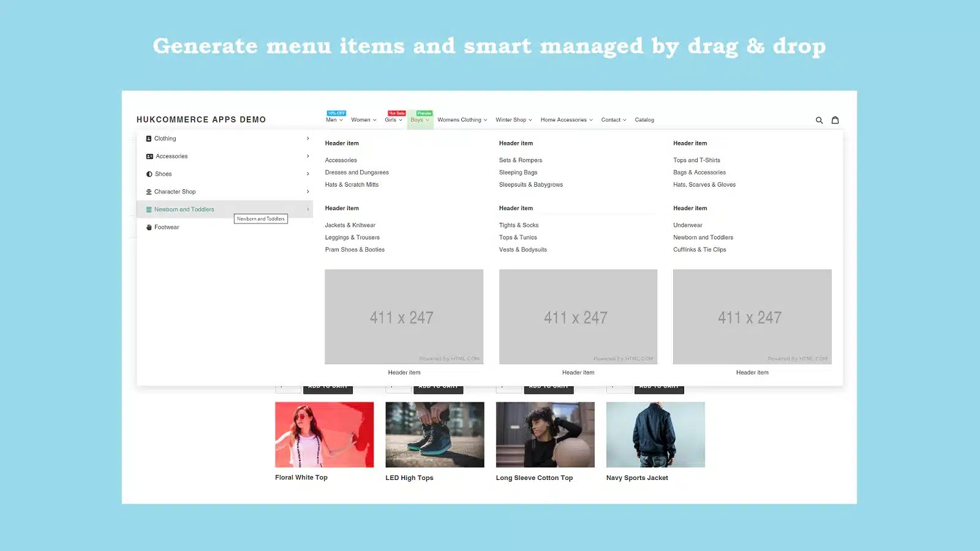Click the Shoes category icon
This screenshot has height=551, width=980.
pos(149,174)
